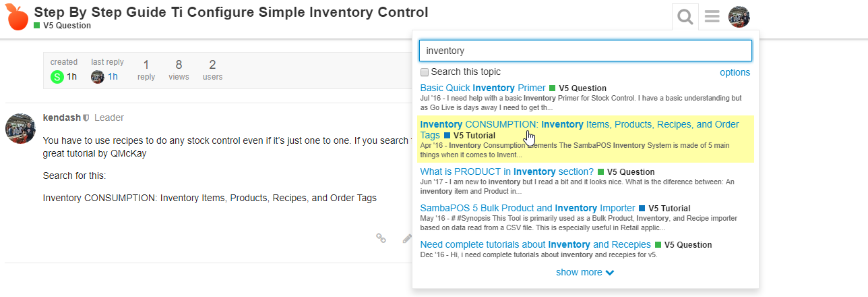Viewport: 868px width, 297px height.
Task: Open the search magnifier icon
Action: 685,16
